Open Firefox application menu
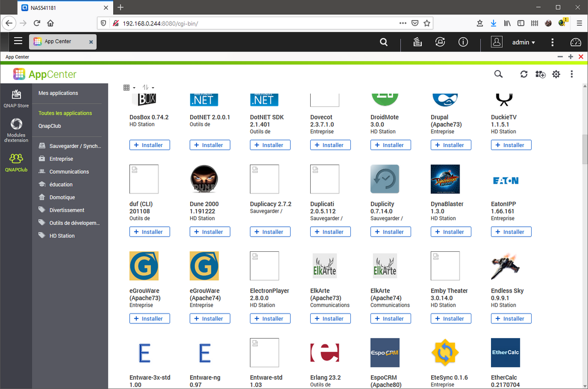The image size is (588, 389). point(579,23)
